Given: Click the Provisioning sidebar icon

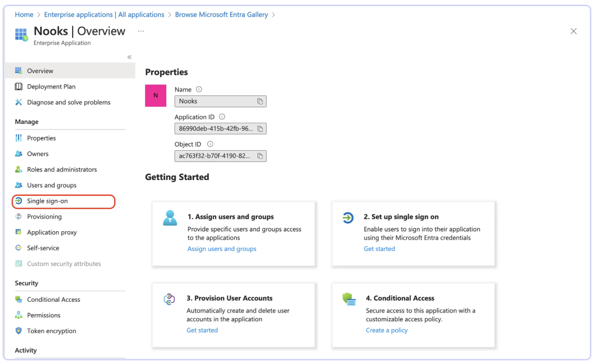Looking at the screenshot, I should [x=18, y=216].
